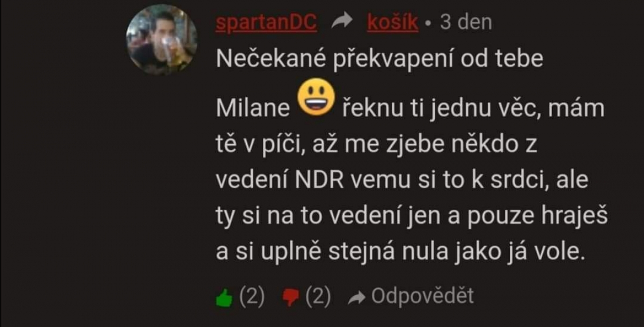Open spartanDC's profile picture
644x327 pixels.
click(x=162, y=39)
